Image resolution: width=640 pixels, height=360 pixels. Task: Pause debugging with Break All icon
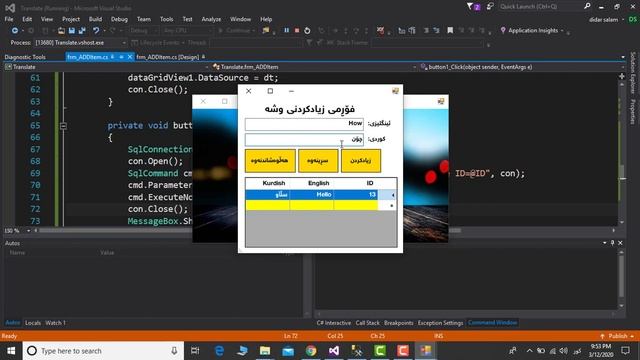[x=287, y=31]
